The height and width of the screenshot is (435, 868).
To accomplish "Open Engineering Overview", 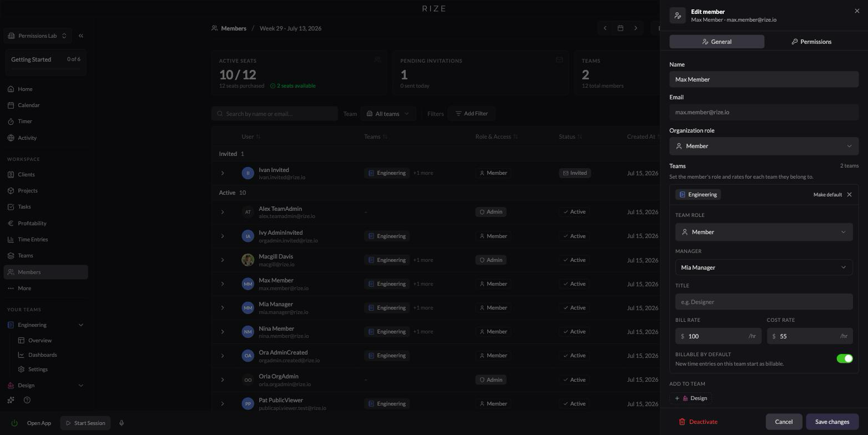I will tap(40, 340).
